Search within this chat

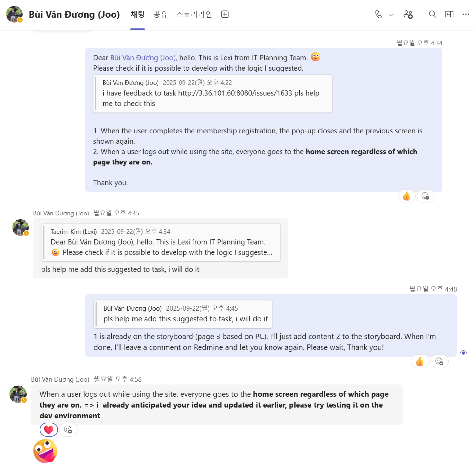pos(432,14)
